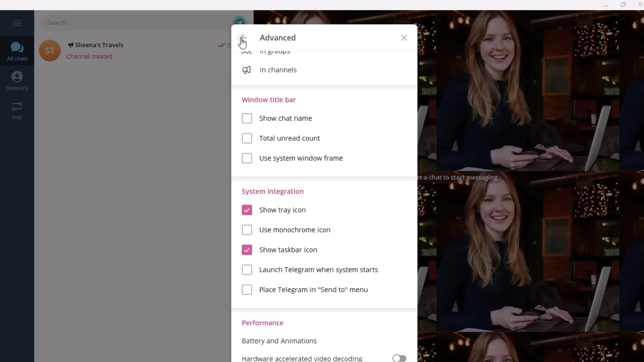Enable Launch Telegram when system starts

click(x=247, y=269)
